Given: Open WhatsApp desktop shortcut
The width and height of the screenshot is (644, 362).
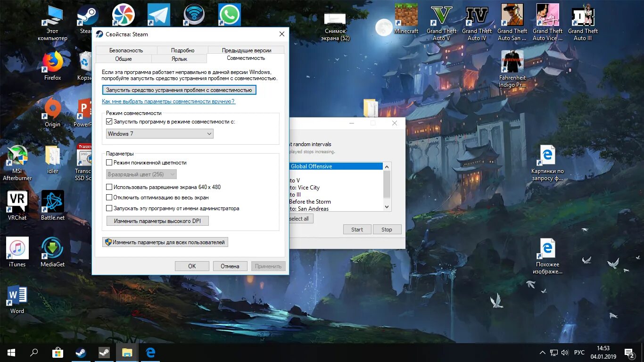Looking at the screenshot, I should (x=230, y=15).
